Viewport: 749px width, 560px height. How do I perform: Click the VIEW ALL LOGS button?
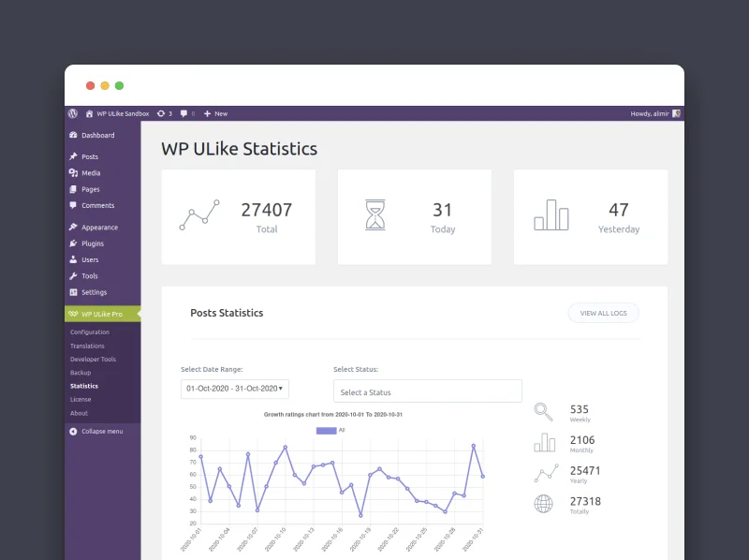click(x=603, y=313)
